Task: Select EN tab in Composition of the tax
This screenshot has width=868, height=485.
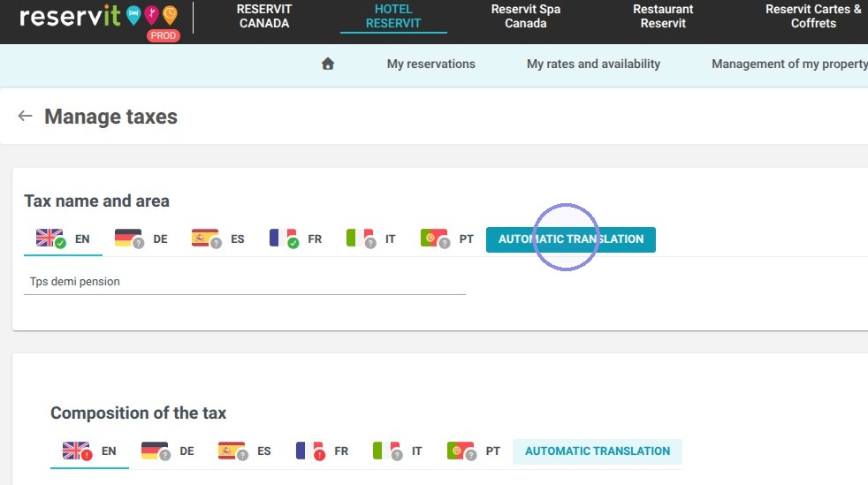Action: pos(89,451)
